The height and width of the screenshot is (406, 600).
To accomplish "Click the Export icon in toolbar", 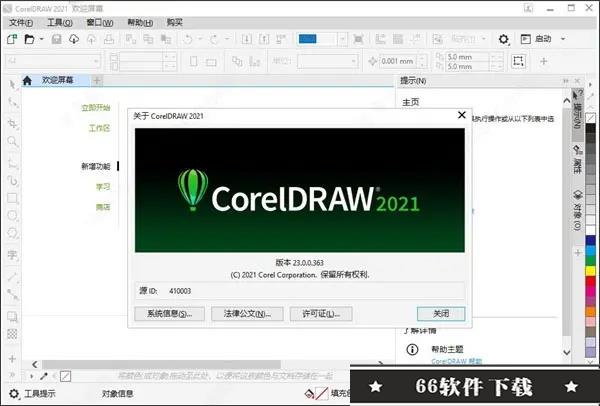I will [264, 39].
